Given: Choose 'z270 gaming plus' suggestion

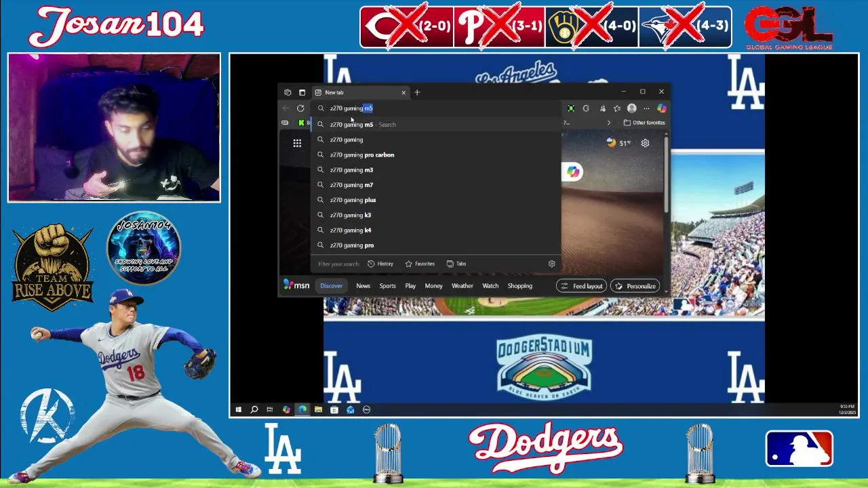Looking at the screenshot, I should pos(437,200).
